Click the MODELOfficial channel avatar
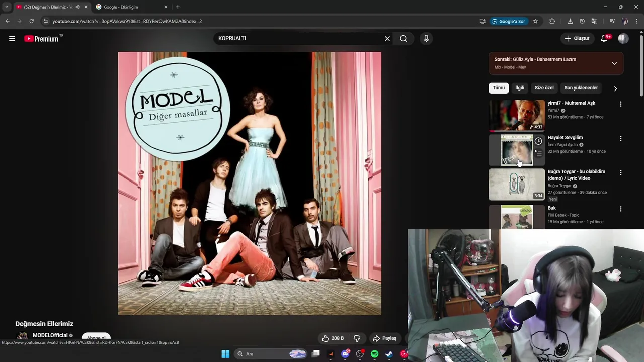Image resolution: width=644 pixels, height=362 pixels. [x=22, y=336]
